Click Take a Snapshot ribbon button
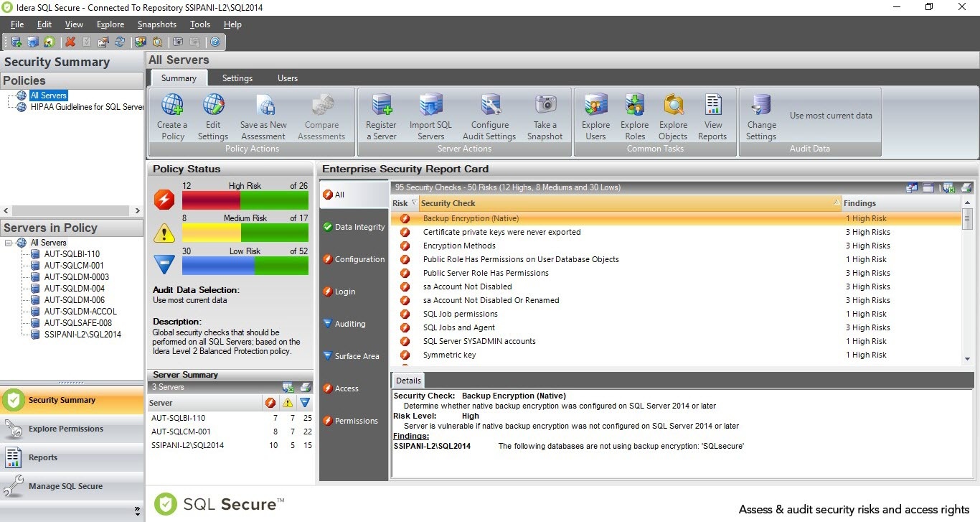 click(545, 118)
